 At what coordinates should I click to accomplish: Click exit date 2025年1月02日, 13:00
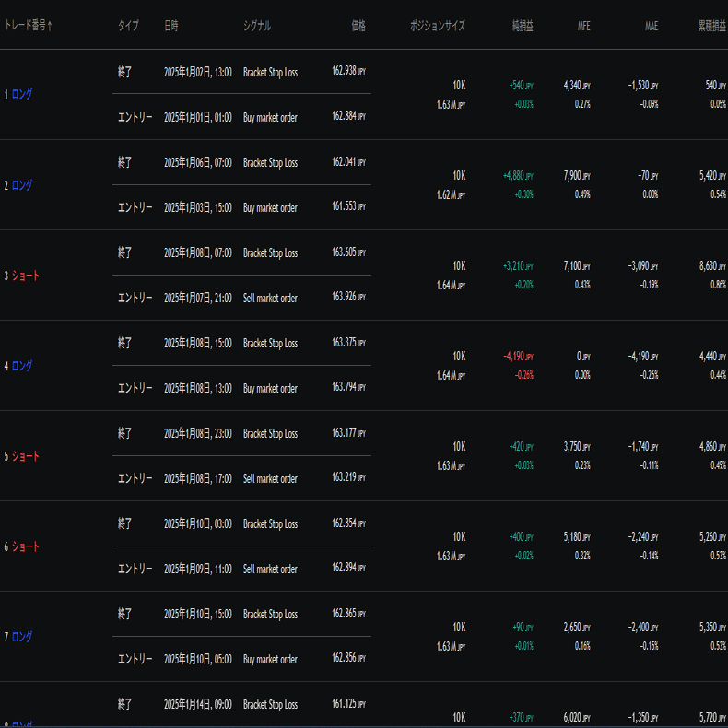coord(198,73)
